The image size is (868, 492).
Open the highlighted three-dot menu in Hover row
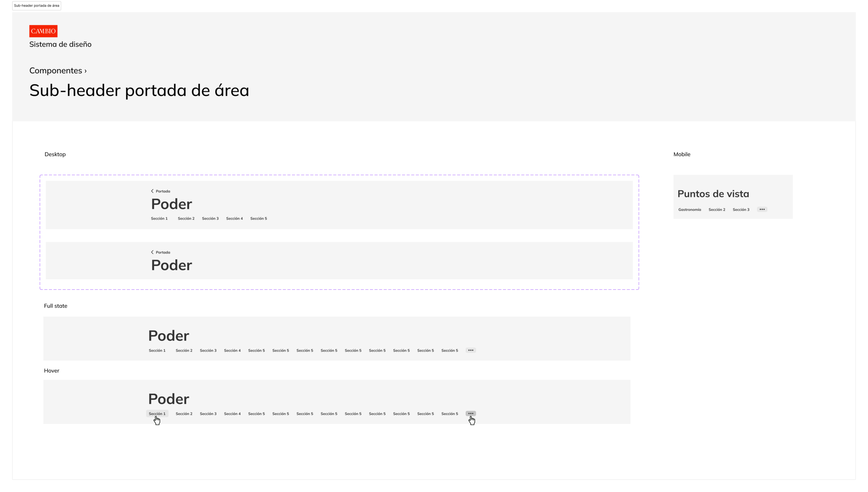tap(471, 413)
